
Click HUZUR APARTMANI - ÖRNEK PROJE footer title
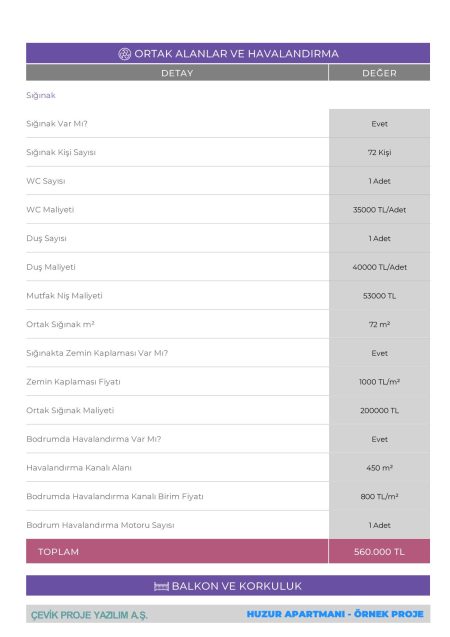335,614
